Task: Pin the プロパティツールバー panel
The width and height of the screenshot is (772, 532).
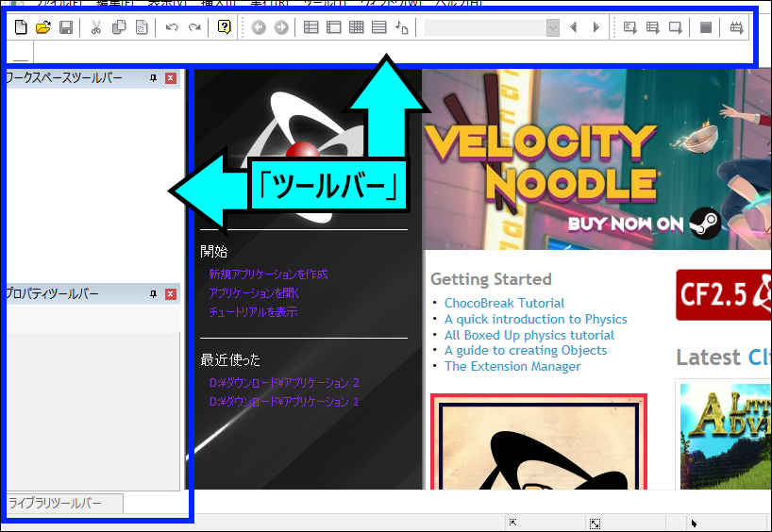Action: pos(153,293)
